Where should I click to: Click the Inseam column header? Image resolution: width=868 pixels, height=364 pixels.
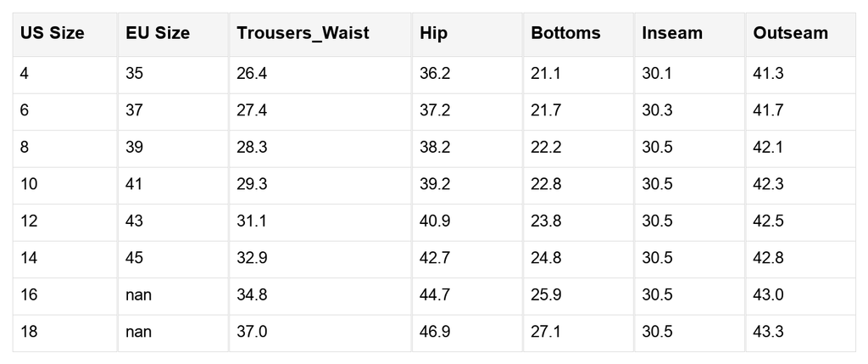[x=672, y=34]
